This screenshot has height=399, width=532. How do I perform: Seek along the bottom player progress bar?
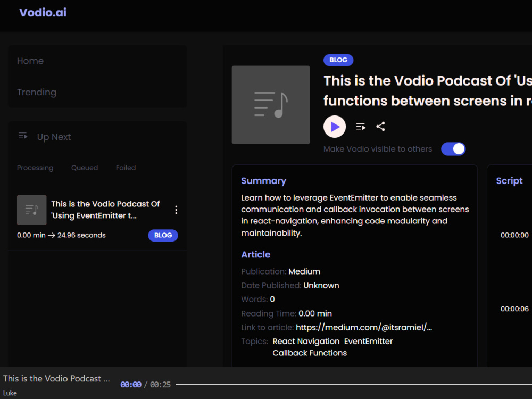click(x=354, y=385)
